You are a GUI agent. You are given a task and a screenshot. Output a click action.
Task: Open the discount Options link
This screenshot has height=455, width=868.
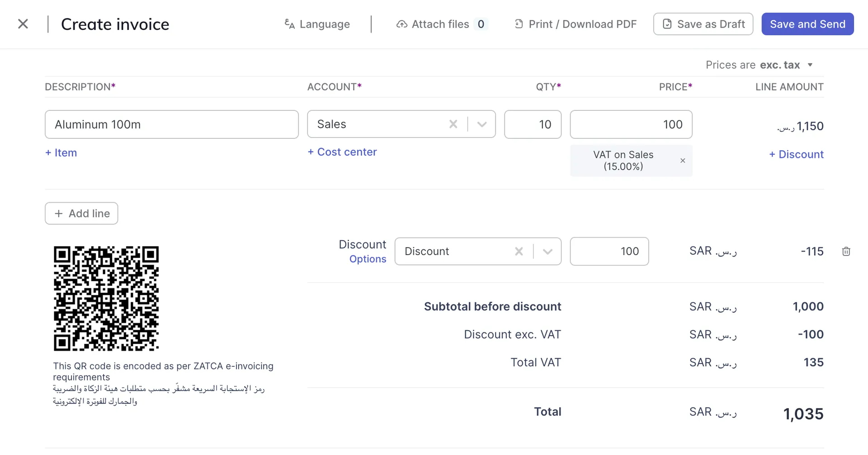(368, 259)
